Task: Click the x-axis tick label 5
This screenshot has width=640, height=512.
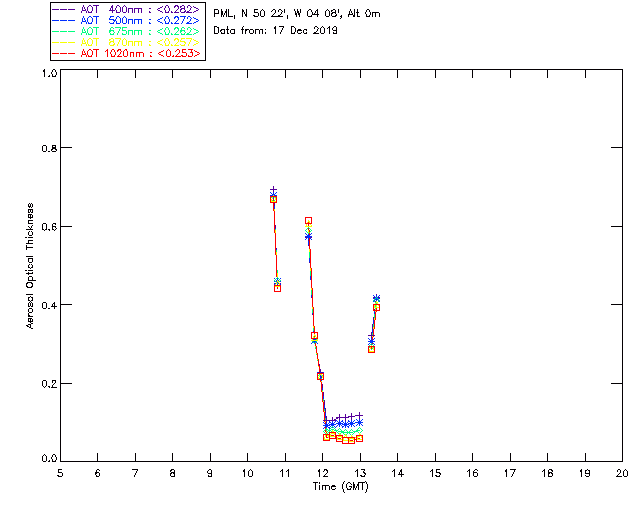Action: 60,473
